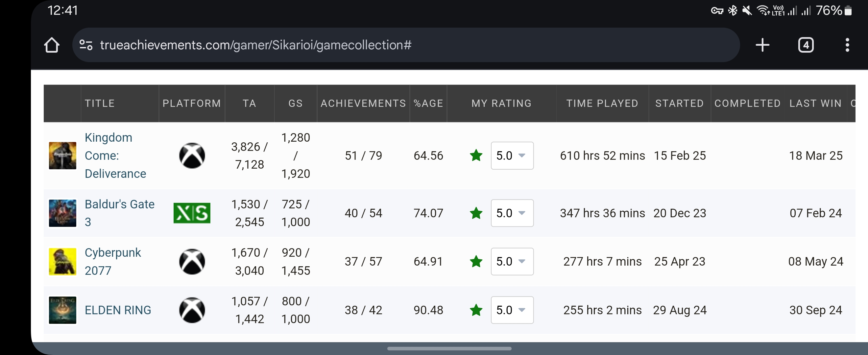Click the Xbox platform icon for Cyberpunk 2077
The image size is (868, 355).
192,262
